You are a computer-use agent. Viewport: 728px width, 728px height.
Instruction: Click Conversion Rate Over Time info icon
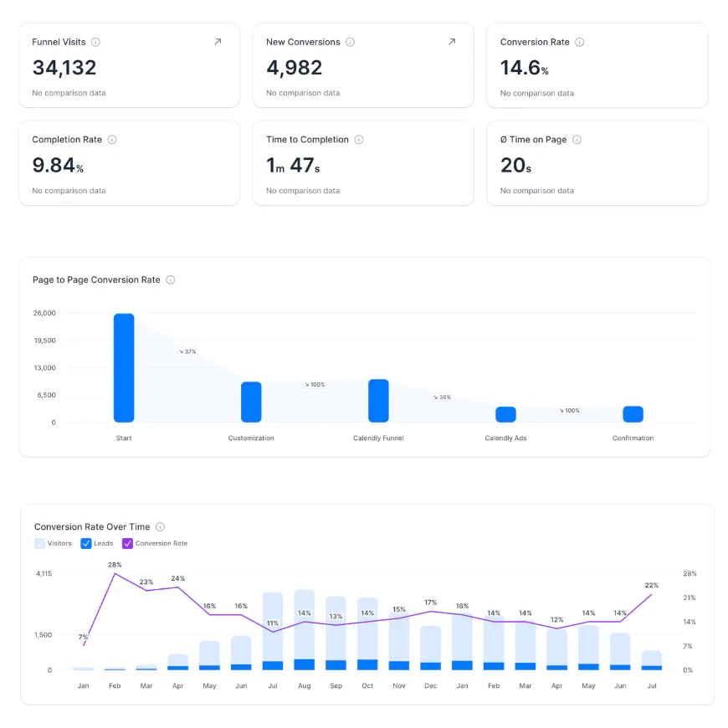tap(160, 527)
